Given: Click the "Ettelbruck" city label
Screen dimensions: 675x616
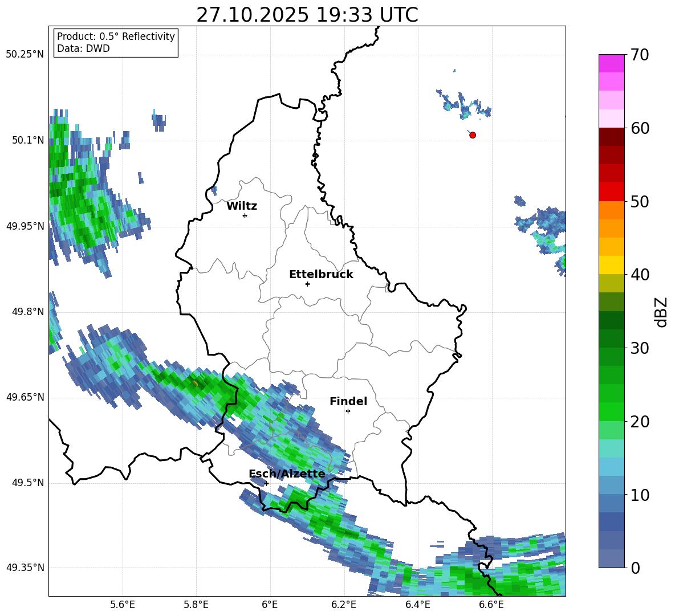Looking at the screenshot, I should (321, 275).
